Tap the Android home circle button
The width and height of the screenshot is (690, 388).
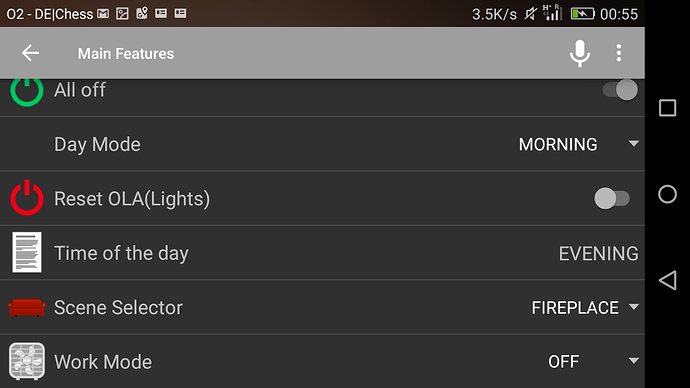pos(668,194)
